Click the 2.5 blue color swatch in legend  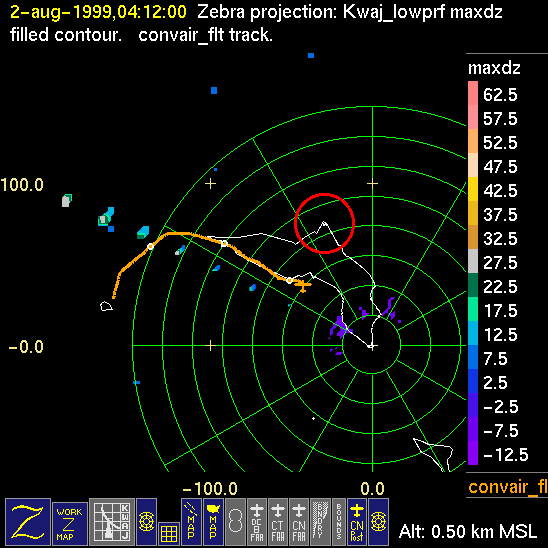pyautogui.click(x=473, y=381)
